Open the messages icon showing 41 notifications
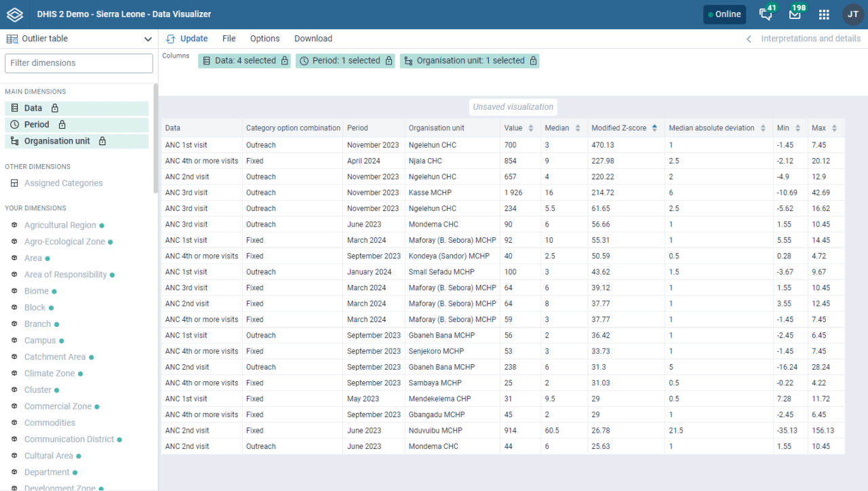This screenshot has height=491, width=868. (x=766, y=14)
